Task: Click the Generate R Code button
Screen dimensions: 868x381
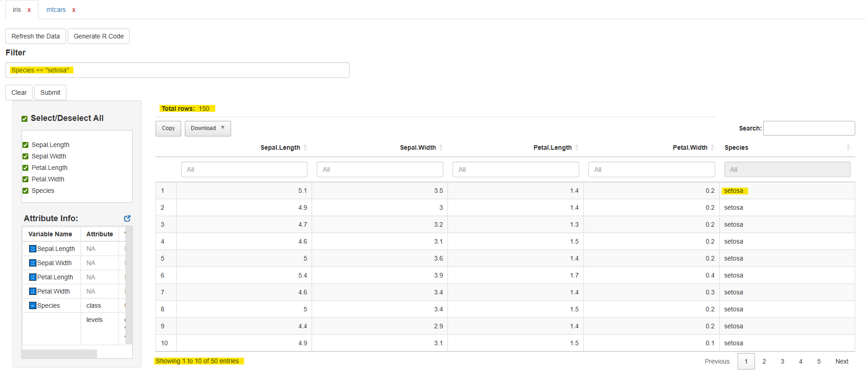Action: coord(98,36)
